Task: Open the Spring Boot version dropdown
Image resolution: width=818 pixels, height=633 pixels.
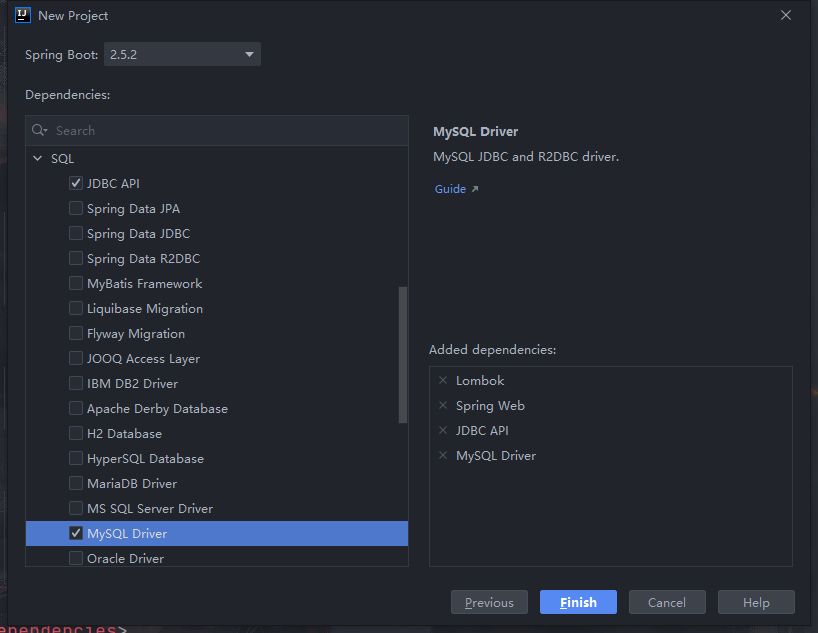Action: click(183, 54)
